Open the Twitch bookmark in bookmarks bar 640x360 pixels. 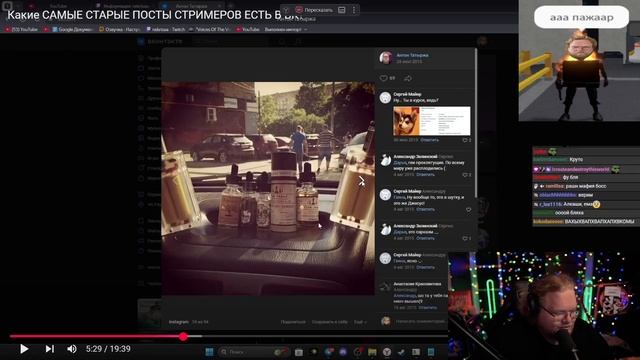coord(165,29)
